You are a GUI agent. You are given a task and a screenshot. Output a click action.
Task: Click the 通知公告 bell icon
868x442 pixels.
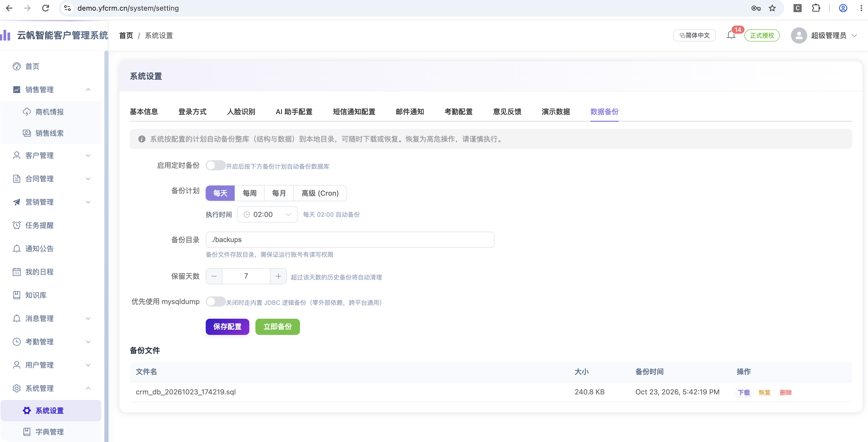(17, 248)
